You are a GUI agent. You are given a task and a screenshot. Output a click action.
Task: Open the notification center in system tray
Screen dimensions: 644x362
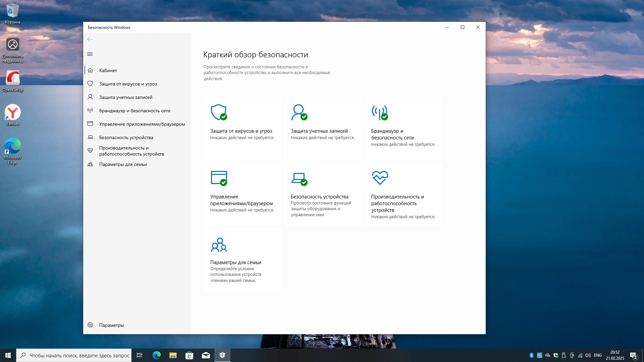pos(633,355)
